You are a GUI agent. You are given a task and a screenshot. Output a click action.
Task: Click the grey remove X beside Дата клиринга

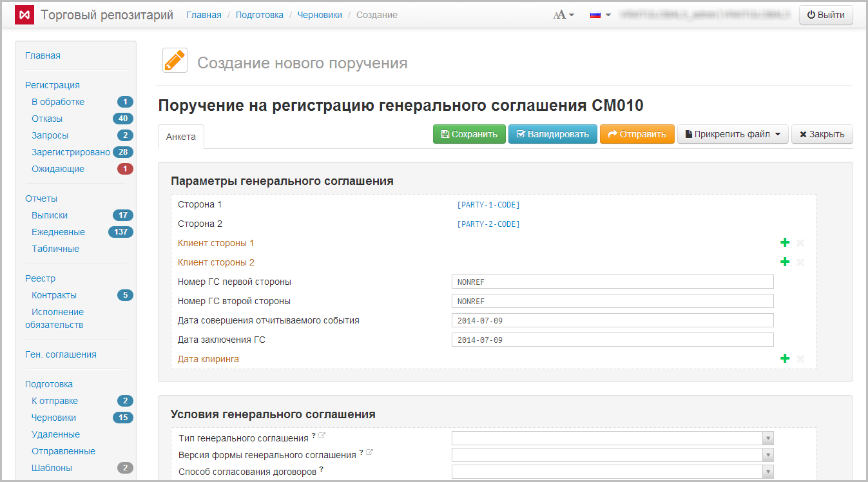click(800, 359)
